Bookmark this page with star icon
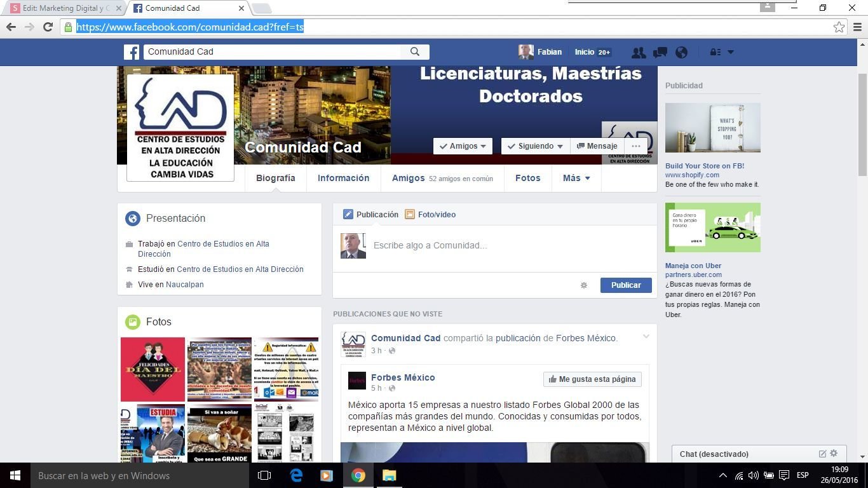868x488 pixels. (x=839, y=27)
